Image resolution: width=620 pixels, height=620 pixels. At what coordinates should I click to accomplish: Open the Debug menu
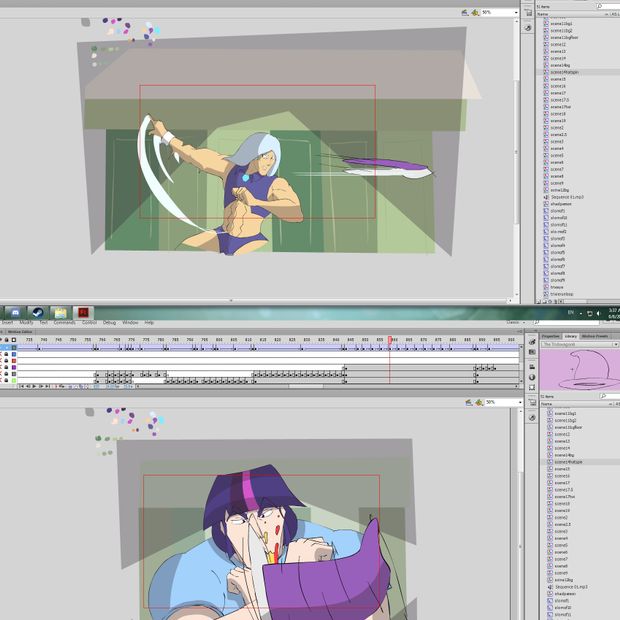click(109, 323)
